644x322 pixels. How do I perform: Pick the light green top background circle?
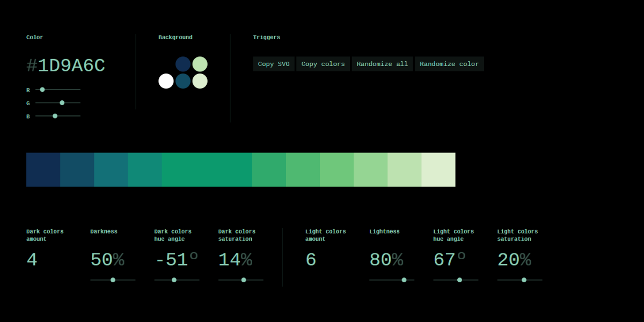click(x=200, y=64)
